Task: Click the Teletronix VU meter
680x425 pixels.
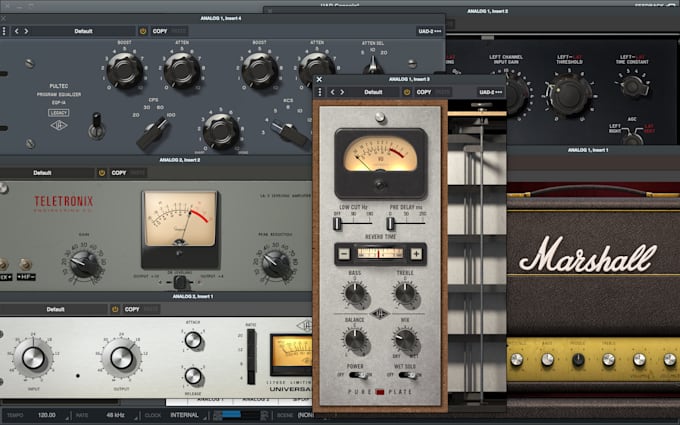Action: coord(180,229)
